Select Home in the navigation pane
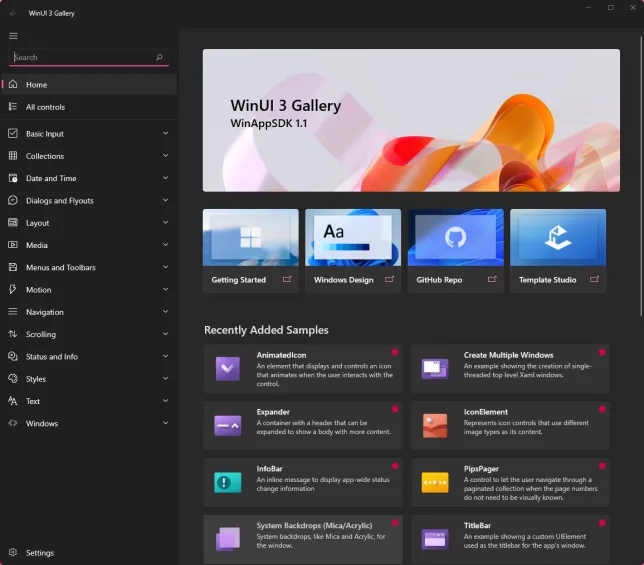 (x=37, y=85)
